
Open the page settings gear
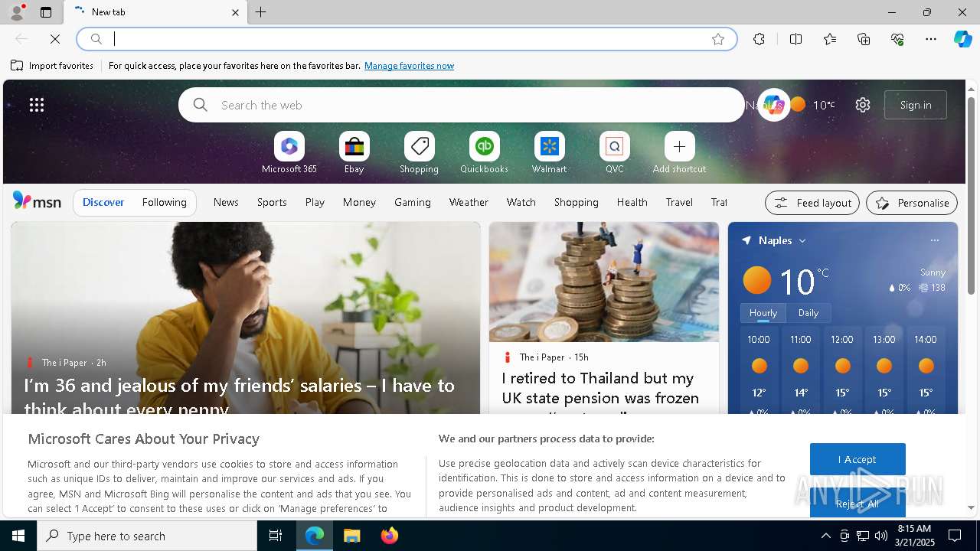click(x=863, y=105)
